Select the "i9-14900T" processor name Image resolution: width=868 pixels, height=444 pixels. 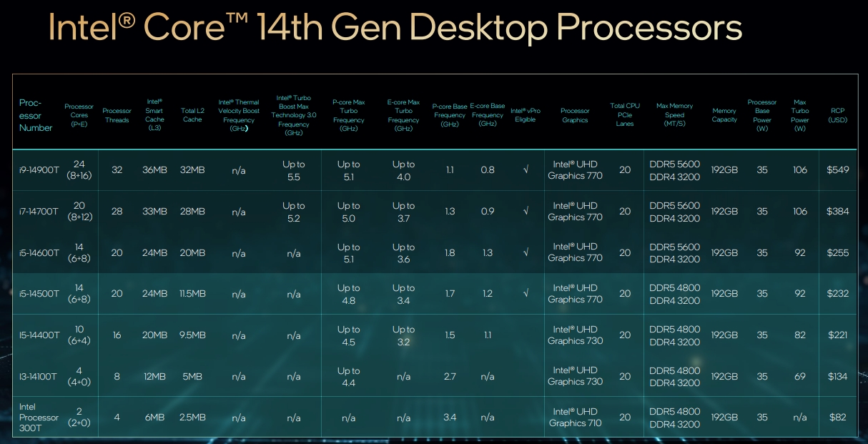pyautogui.click(x=39, y=170)
